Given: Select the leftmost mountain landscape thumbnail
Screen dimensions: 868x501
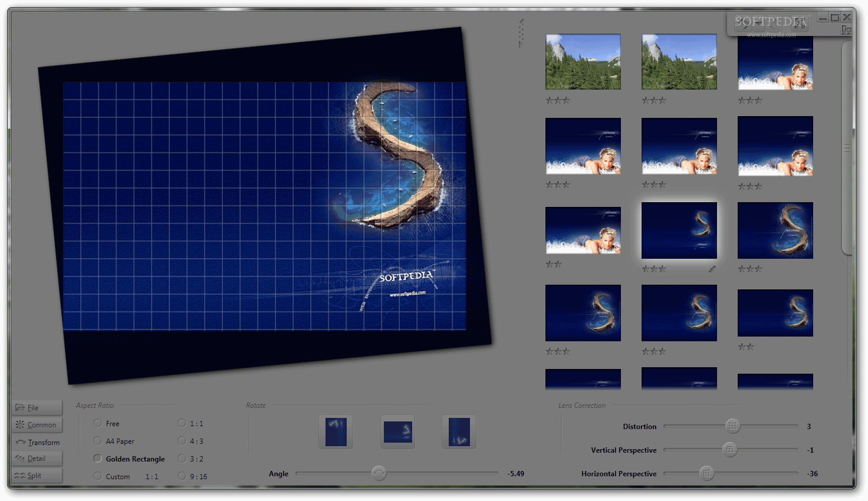Looking at the screenshot, I should pos(583,62).
